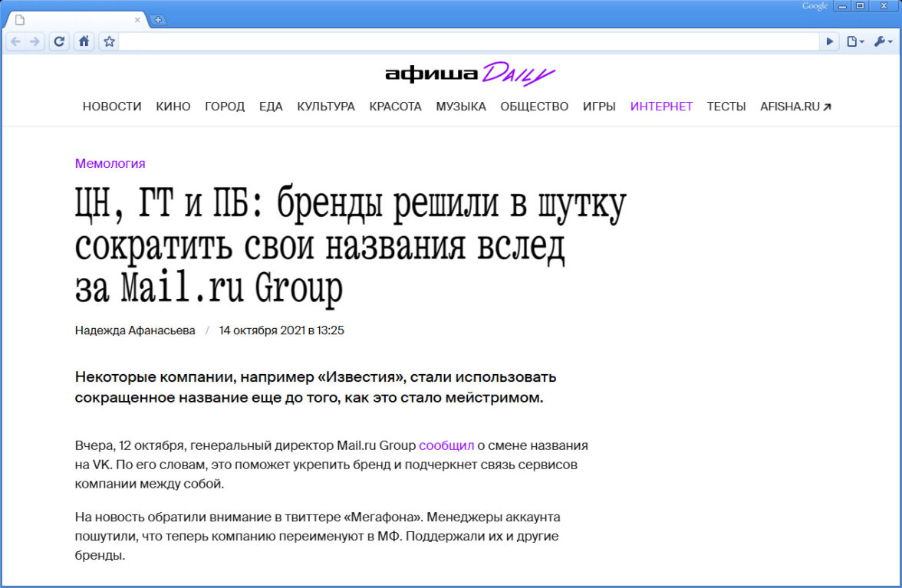Follow the AFISHA.RU external link
The width and height of the screenshot is (902, 588).
[x=795, y=107]
